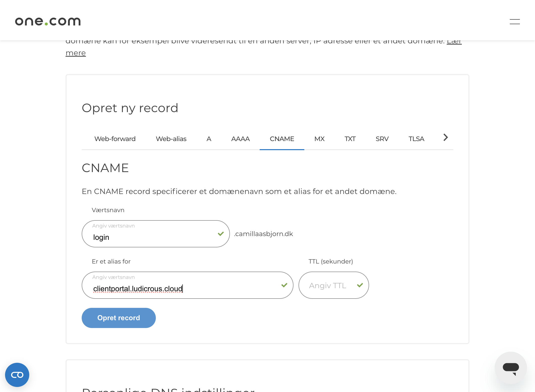
Task: Select the CNAME tab
Action: pos(282,139)
